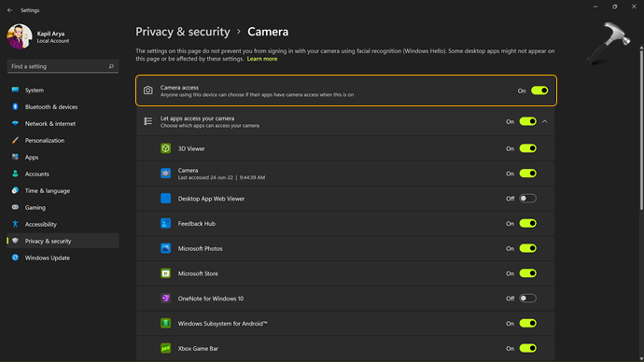Click the Camera access camera icon
Screen dimensions: 644x362
click(x=147, y=90)
